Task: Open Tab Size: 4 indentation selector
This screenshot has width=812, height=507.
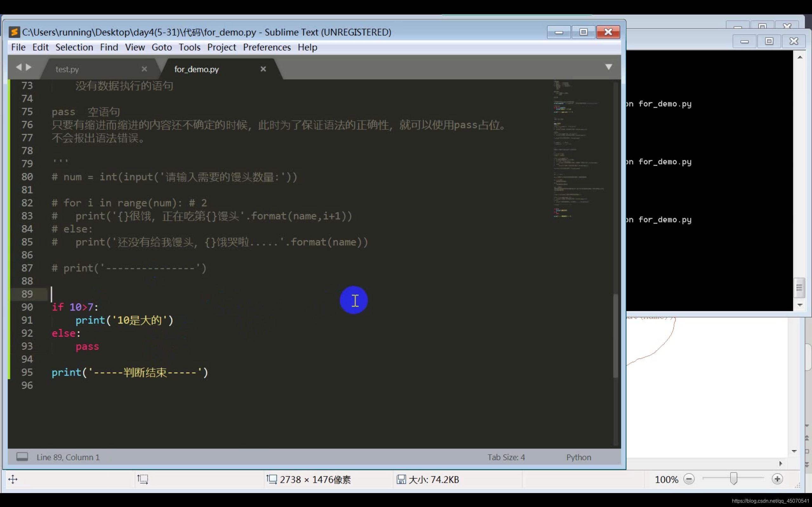Action: [506, 457]
